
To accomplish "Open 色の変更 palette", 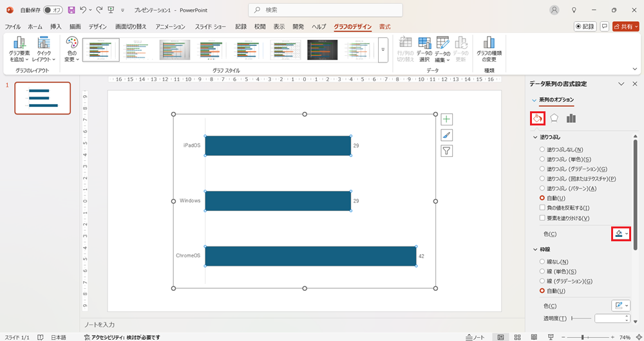I will click(x=72, y=50).
